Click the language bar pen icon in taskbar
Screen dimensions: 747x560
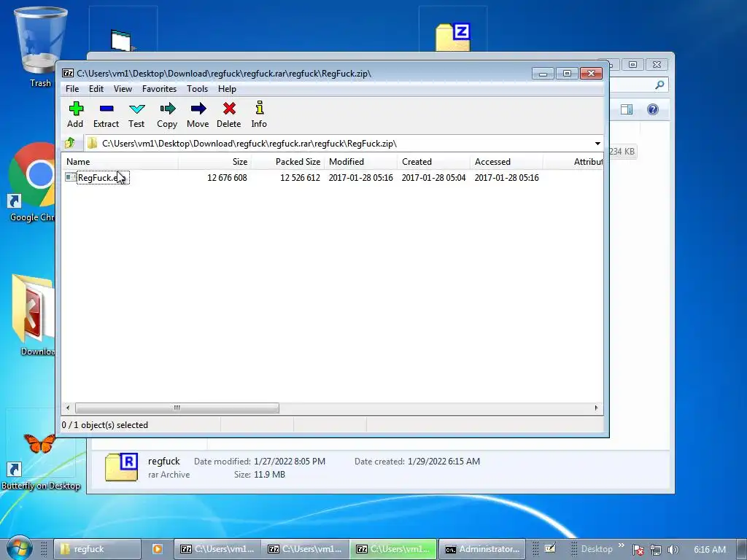point(550,548)
